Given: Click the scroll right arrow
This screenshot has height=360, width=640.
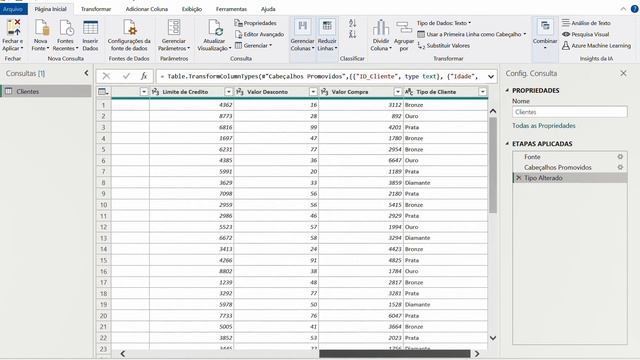Looking at the screenshot, I should (x=477, y=353).
